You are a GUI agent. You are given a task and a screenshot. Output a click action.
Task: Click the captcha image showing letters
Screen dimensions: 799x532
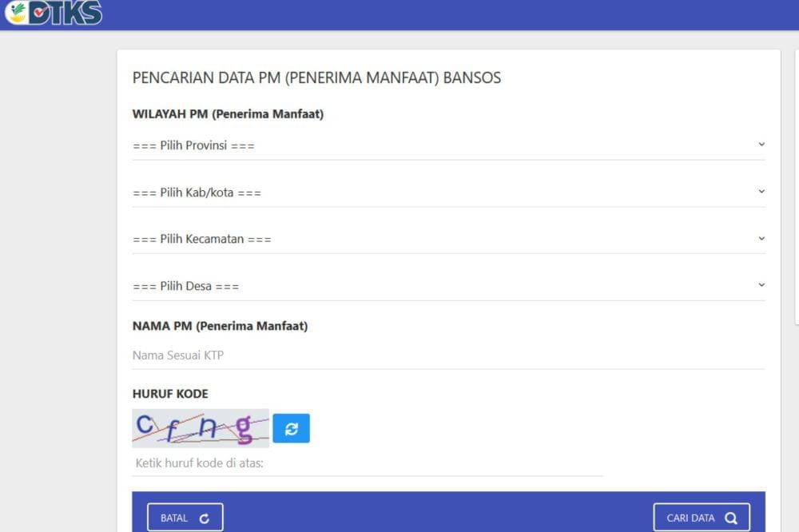[x=201, y=428]
